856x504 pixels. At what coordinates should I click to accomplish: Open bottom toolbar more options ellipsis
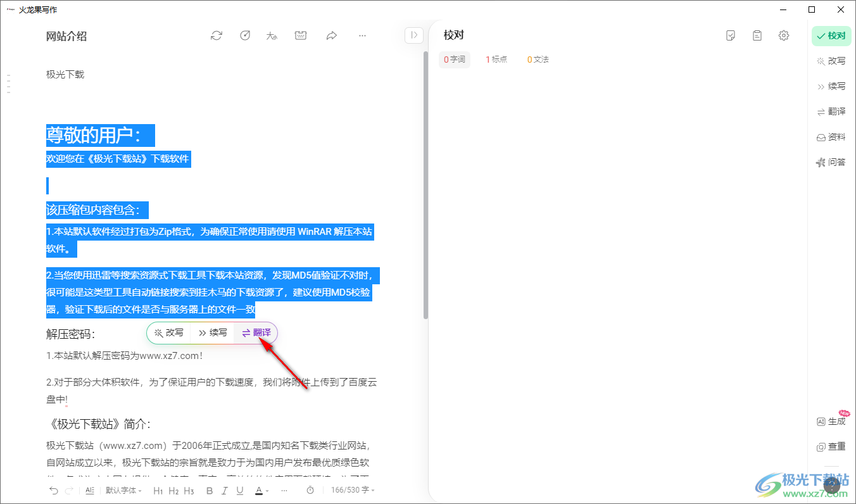(284, 491)
